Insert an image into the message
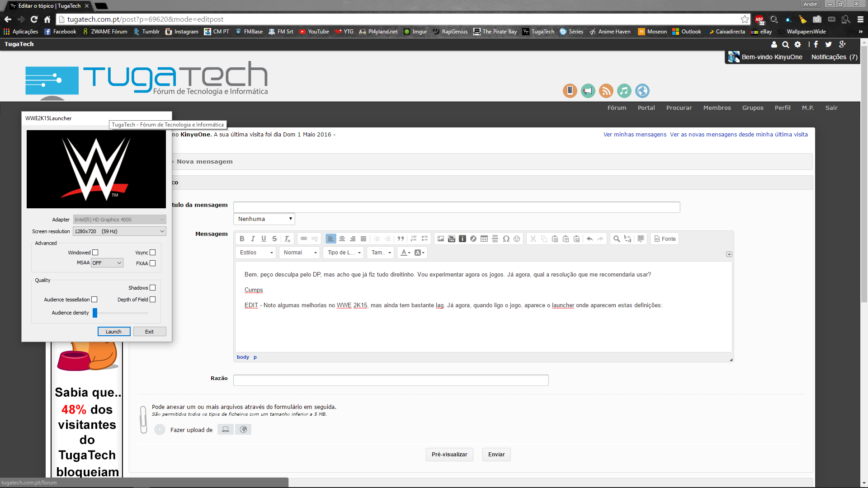 (x=441, y=239)
